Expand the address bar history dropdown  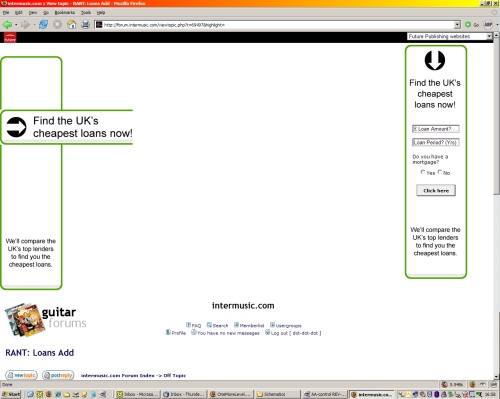pyautogui.click(x=457, y=25)
